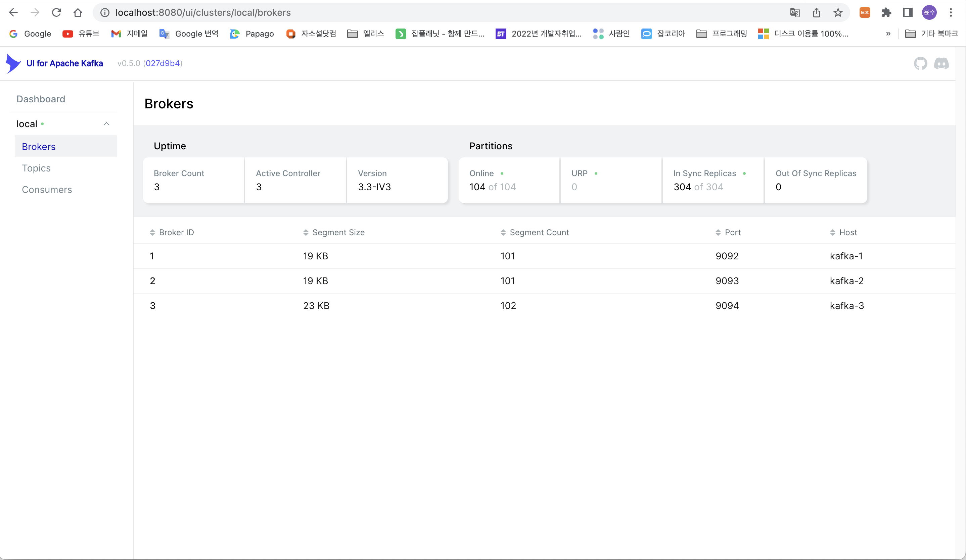
Task: Sort table by Broker ID column
Action: click(176, 233)
